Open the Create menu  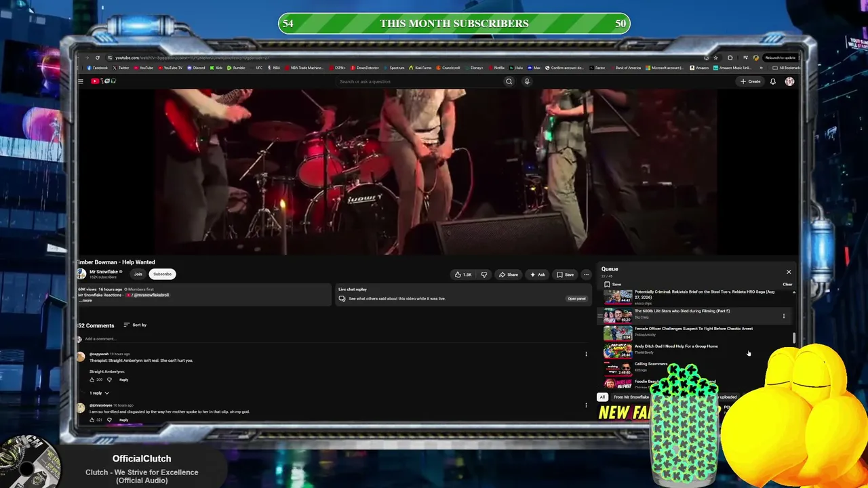pyautogui.click(x=751, y=81)
